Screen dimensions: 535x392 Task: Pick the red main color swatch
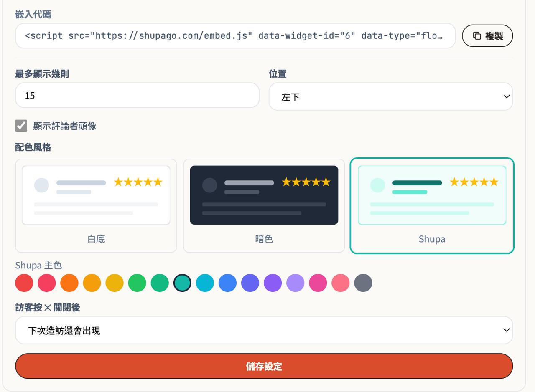click(24, 283)
